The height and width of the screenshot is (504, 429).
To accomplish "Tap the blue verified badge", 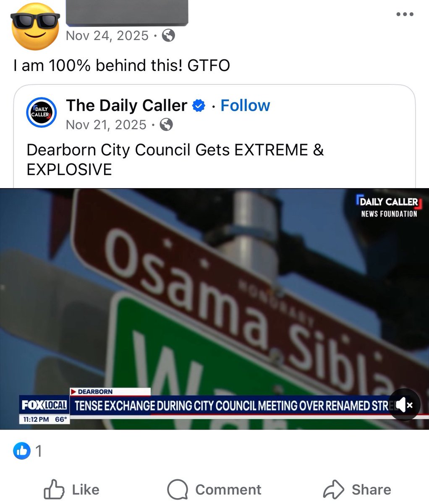I will pos(199,106).
